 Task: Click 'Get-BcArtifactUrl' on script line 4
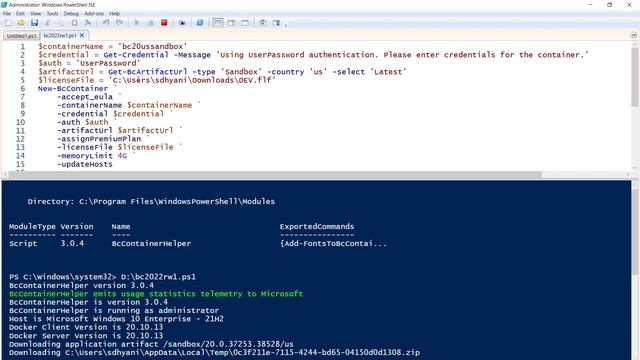point(147,72)
